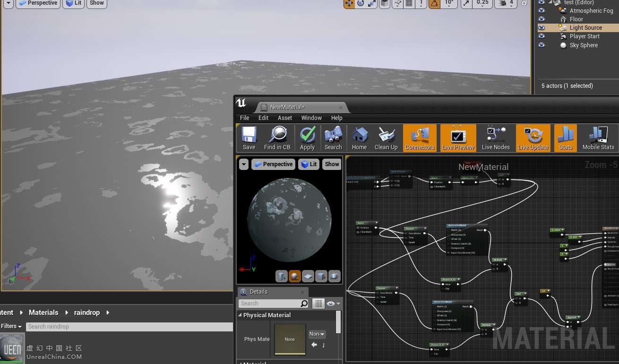Save the material with Save button
The height and width of the screenshot is (364, 619).
pyautogui.click(x=249, y=138)
